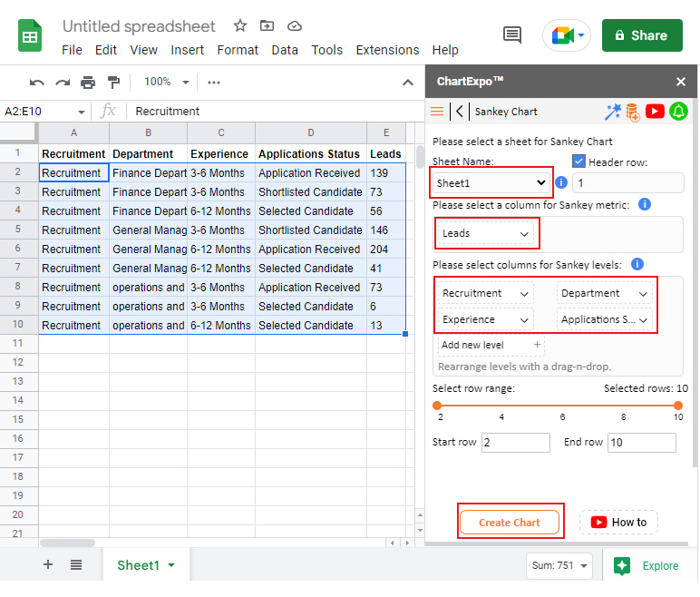Click the formula bar containing Recruitment
This screenshot has width=700, height=597.
[x=276, y=112]
